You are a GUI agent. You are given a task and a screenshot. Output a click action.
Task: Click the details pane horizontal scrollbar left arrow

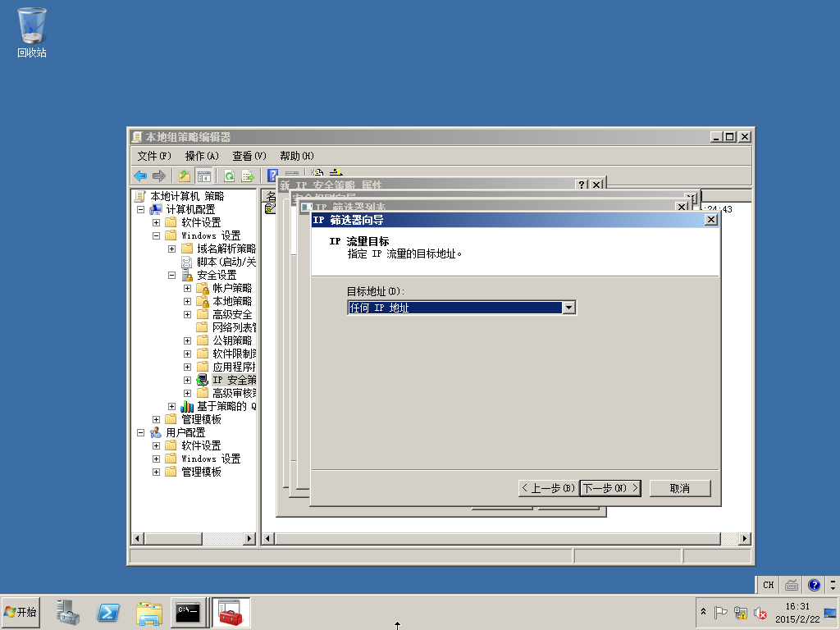[268, 538]
